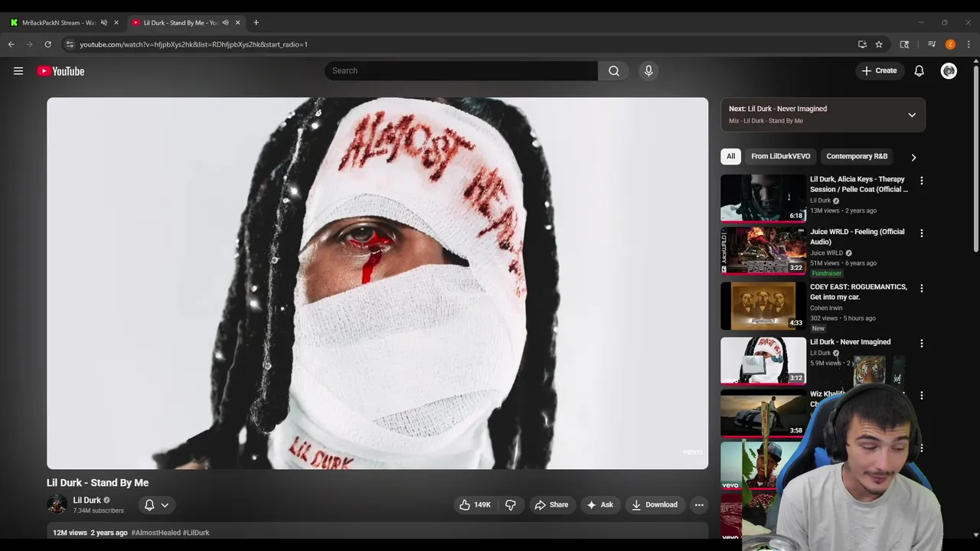Show more filter chips with right arrow

click(x=913, y=157)
